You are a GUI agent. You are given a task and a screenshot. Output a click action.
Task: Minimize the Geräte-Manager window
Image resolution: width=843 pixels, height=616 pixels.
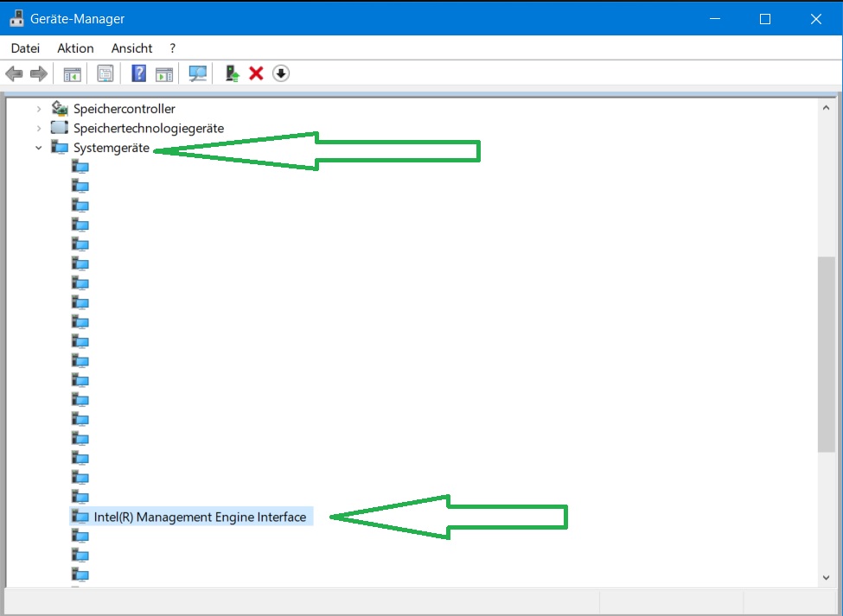(714, 19)
